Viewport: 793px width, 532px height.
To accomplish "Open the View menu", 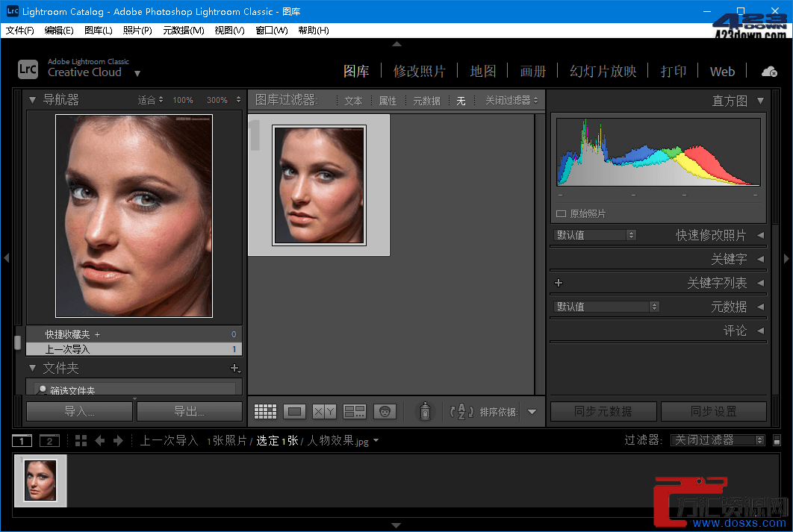I will pos(229,31).
